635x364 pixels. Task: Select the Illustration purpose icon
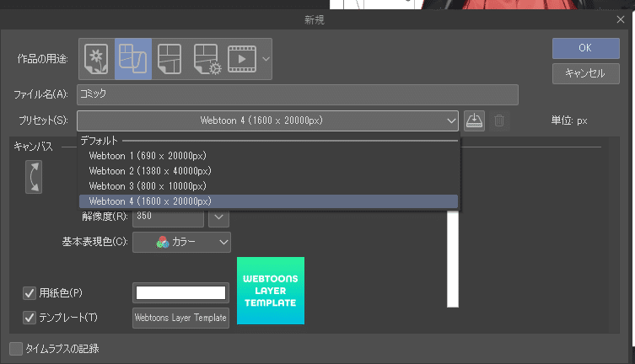(x=96, y=59)
